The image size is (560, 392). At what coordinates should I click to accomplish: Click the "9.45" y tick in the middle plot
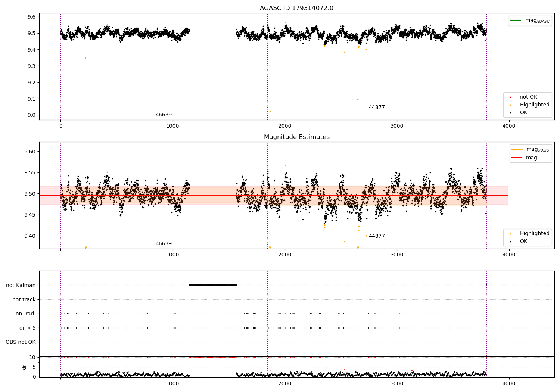[30, 215]
